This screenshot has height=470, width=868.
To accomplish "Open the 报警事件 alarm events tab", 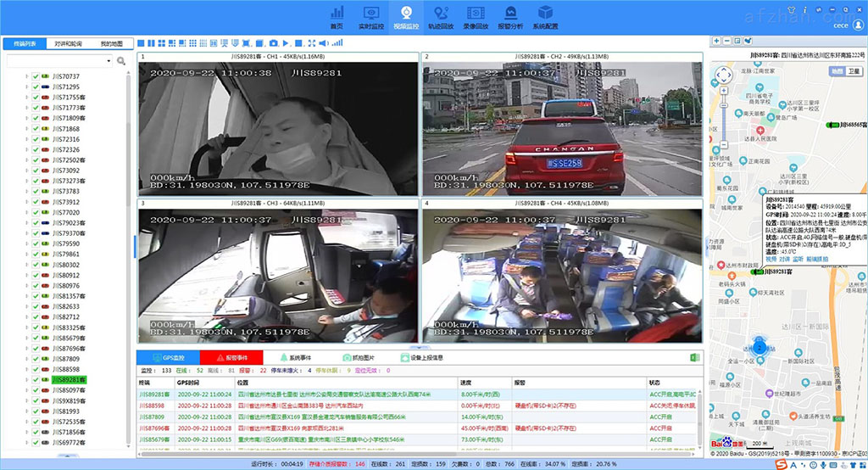I will [x=231, y=358].
